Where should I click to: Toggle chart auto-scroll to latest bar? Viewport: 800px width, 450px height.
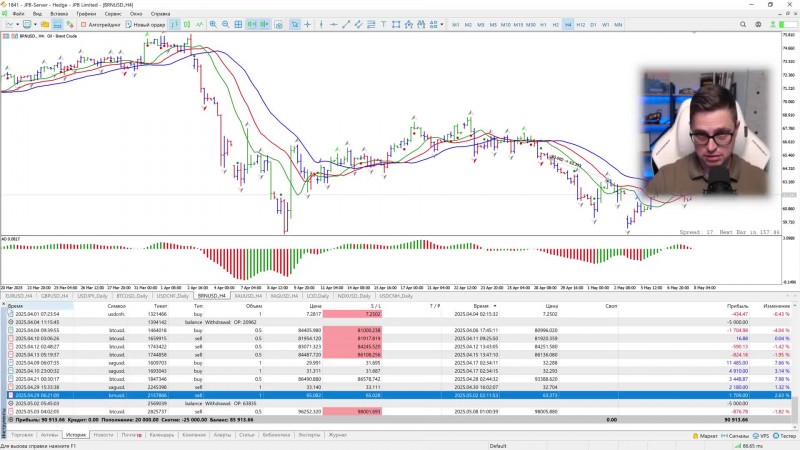coord(252,24)
